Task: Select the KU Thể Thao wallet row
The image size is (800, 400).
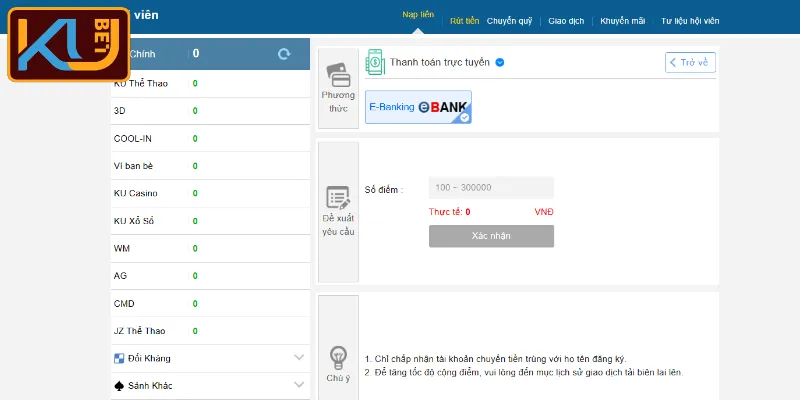Action: [x=210, y=84]
